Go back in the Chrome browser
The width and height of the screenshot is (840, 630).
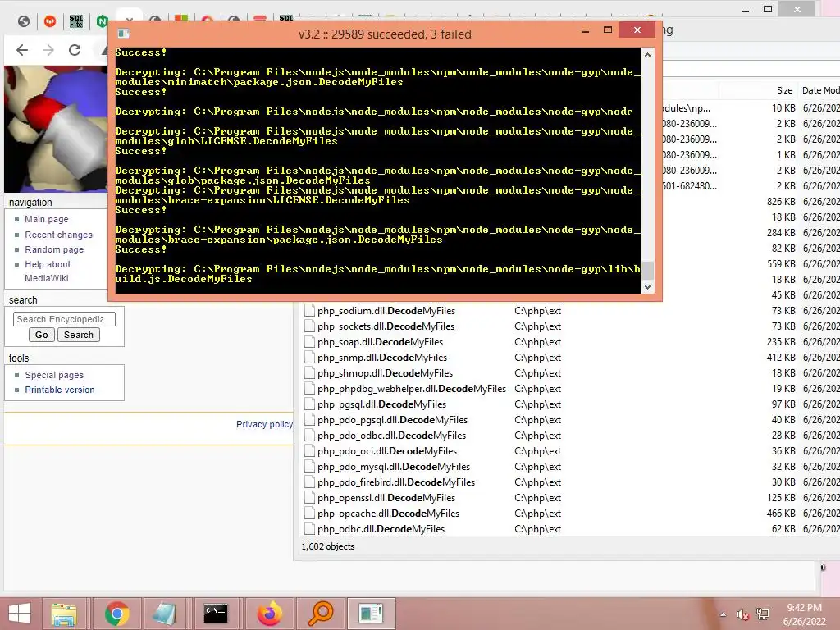pyautogui.click(x=22, y=50)
